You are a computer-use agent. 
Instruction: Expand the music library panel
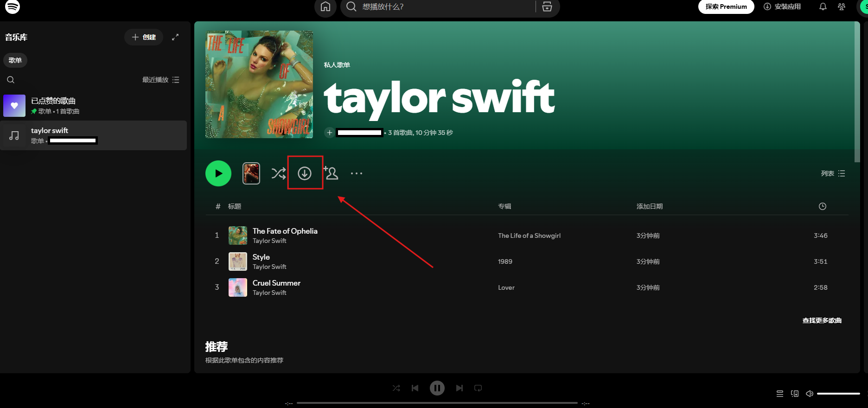point(175,37)
